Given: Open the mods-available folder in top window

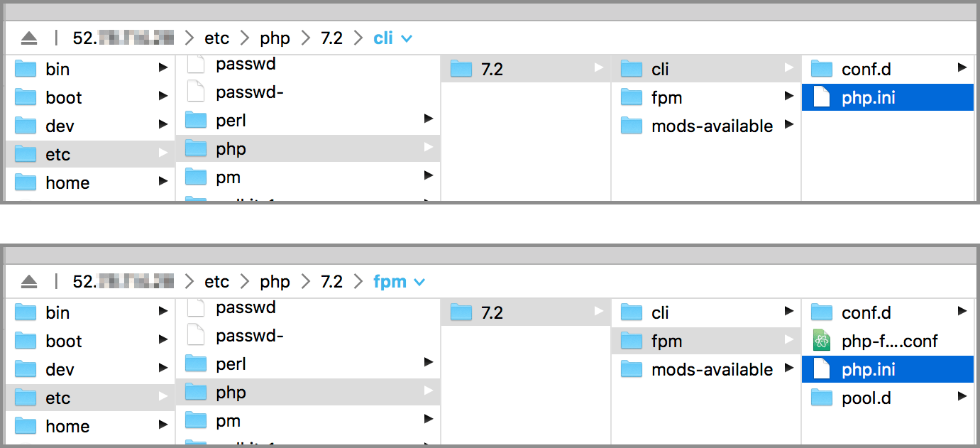Looking at the screenshot, I should (705, 126).
